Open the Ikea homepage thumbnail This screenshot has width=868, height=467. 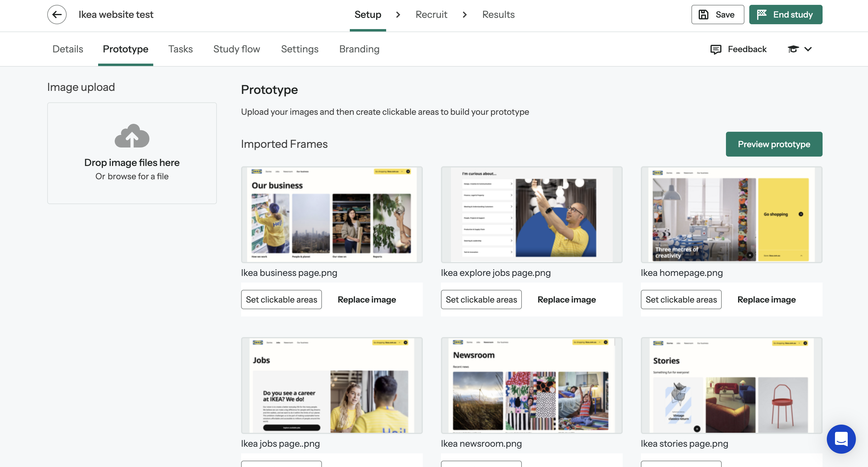pyautogui.click(x=731, y=215)
